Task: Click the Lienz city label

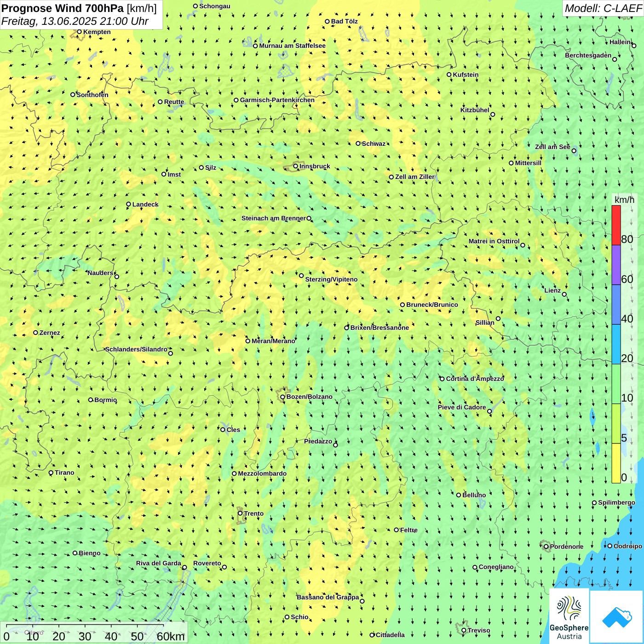Action: pos(552,290)
